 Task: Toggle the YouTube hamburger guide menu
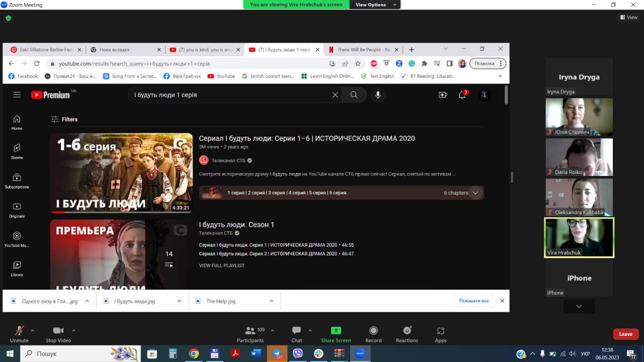tap(17, 95)
